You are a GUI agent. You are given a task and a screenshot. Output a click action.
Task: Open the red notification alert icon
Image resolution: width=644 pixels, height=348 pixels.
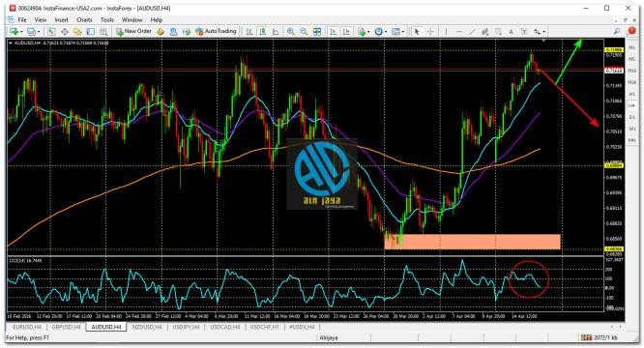[631, 31]
